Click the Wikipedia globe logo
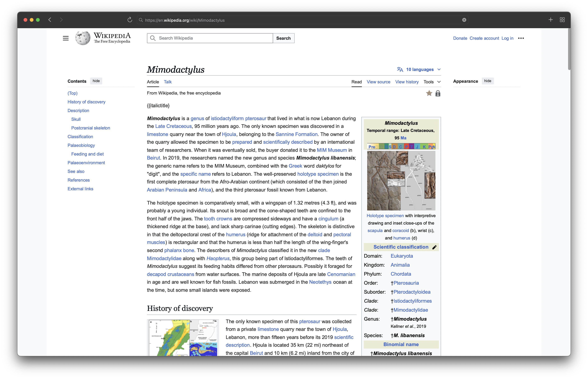 [x=83, y=38]
